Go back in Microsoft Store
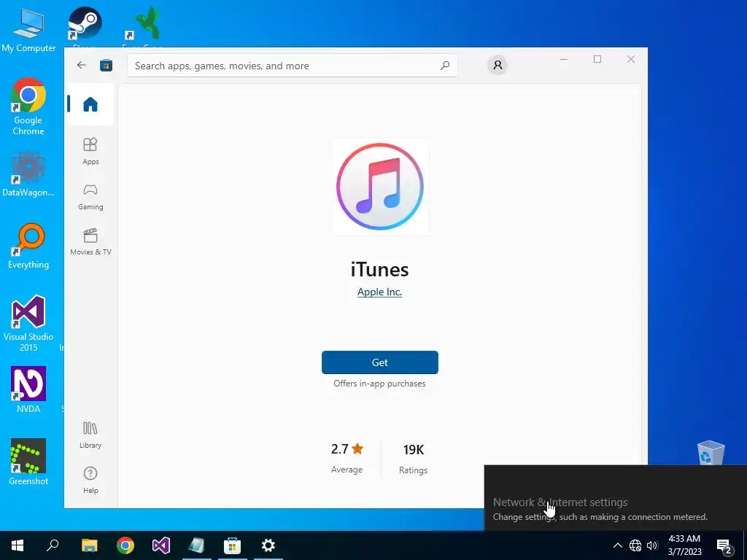 [x=82, y=65]
